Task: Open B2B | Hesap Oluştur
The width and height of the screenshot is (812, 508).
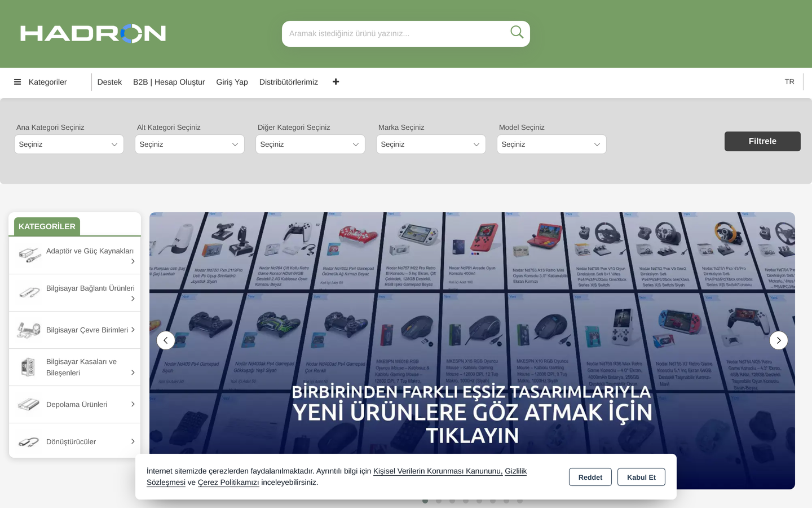Action: [x=169, y=82]
